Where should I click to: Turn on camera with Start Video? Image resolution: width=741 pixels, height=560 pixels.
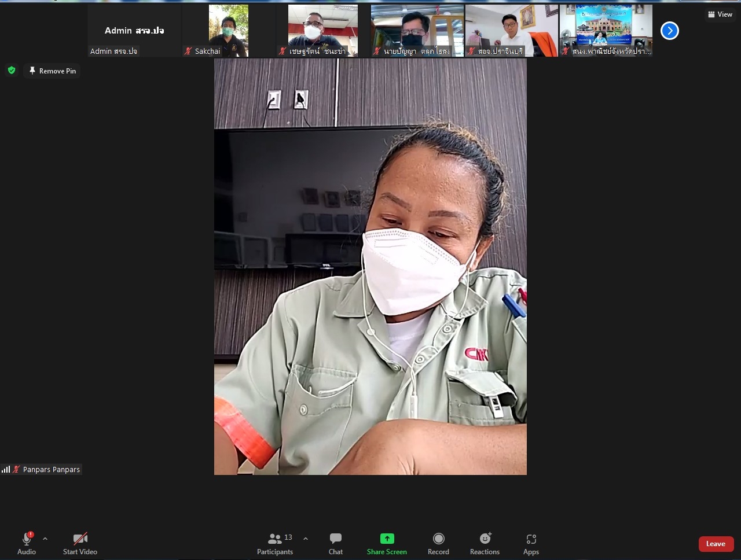click(x=80, y=543)
